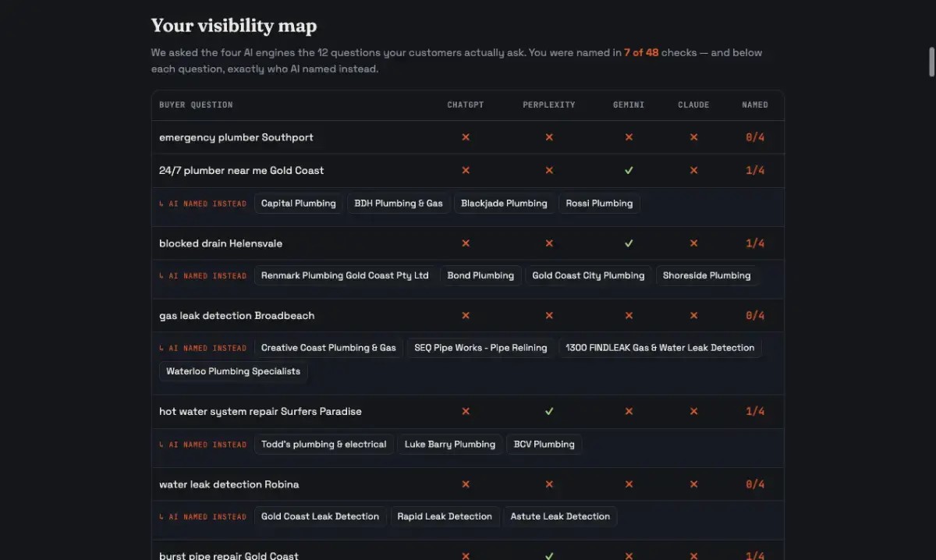936x560 pixels.
Task: Click the PERPLEXITY column header
Action: tap(549, 105)
